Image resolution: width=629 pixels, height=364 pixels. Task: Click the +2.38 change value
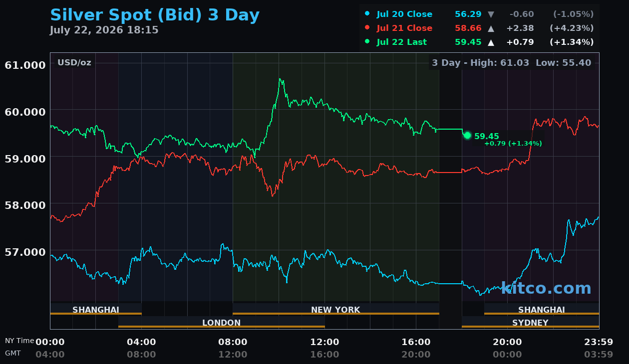coord(520,28)
